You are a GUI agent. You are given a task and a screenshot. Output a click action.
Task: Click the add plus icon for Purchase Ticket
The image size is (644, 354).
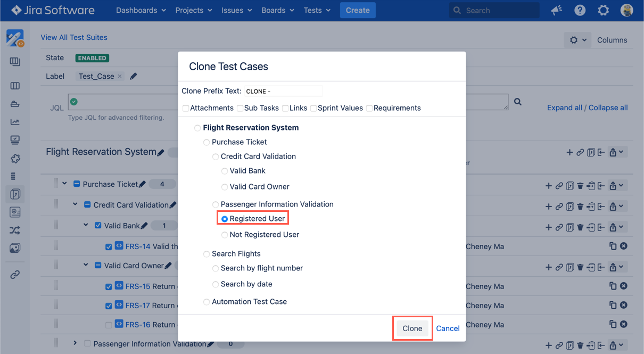549,186
